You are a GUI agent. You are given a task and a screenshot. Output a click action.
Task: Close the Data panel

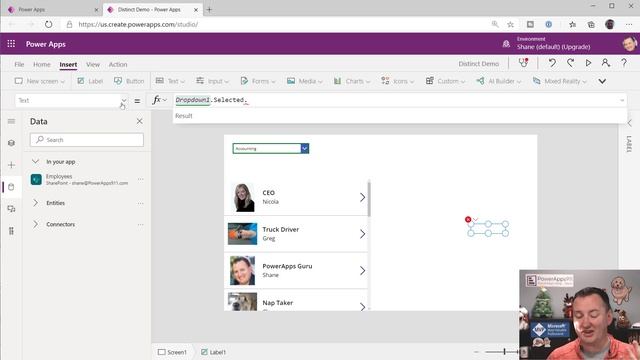(x=140, y=121)
